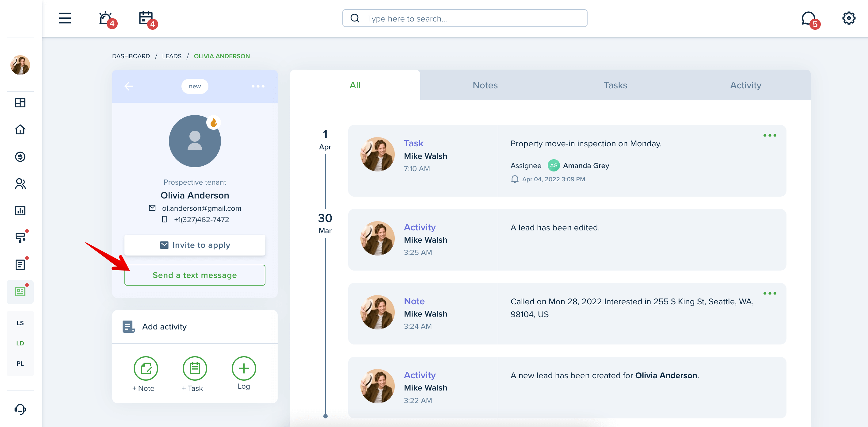Click 'A lead has been edited.' text
The width and height of the screenshot is (868, 427).
(555, 228)
